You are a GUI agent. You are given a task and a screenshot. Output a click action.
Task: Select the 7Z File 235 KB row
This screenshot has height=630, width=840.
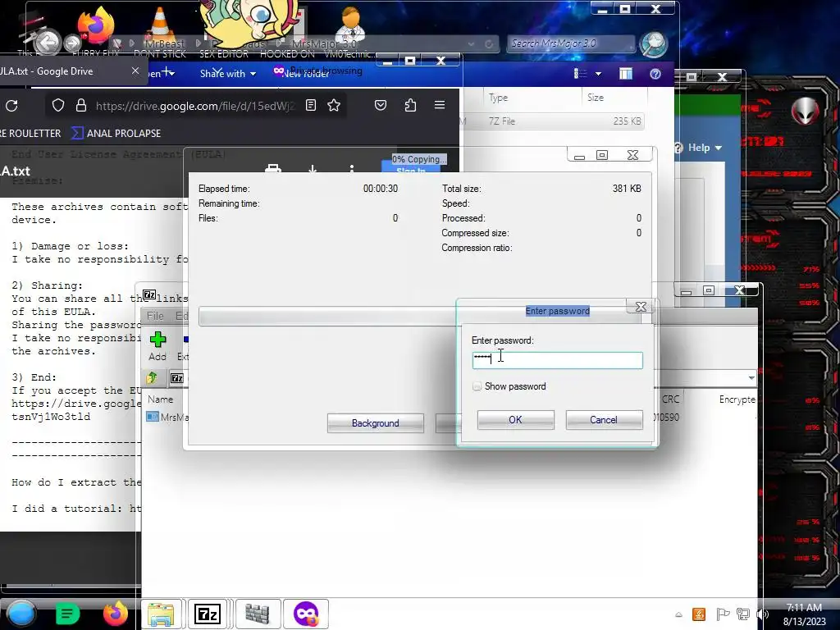552,121
